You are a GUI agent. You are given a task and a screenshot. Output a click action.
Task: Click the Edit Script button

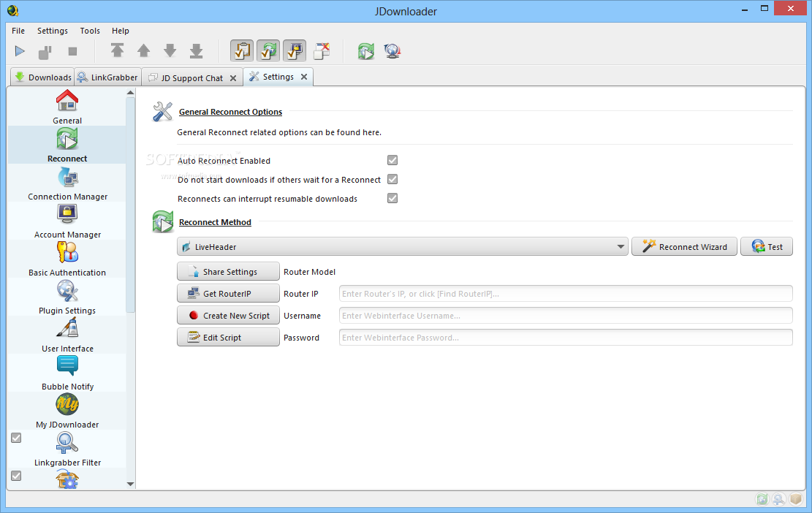coord(228,338)
